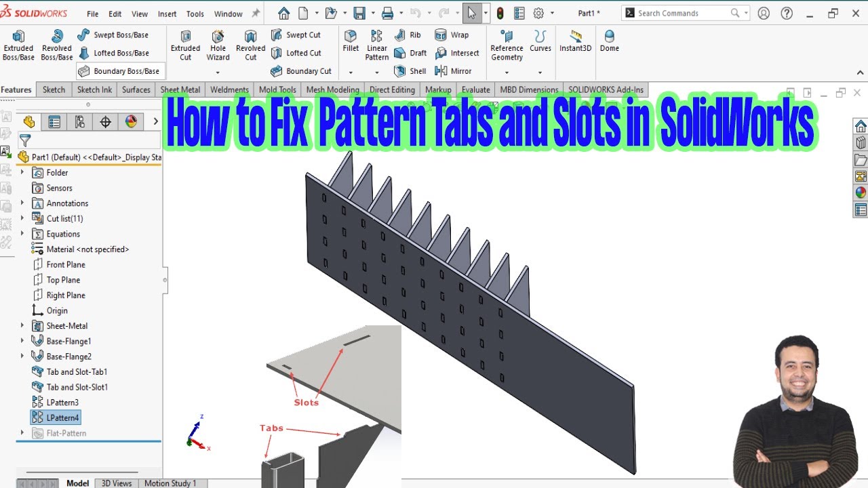Switch to the Motion Study 1 tab
Screen dimensions: 868x488
click(x=170, y=483)
